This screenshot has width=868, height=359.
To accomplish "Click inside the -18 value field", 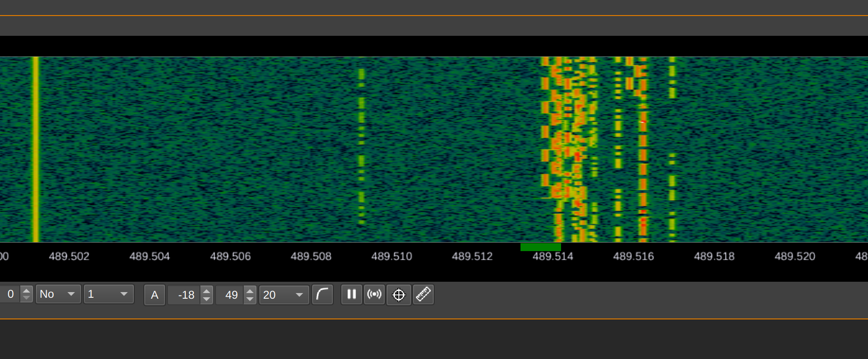I will coord(185,295).
